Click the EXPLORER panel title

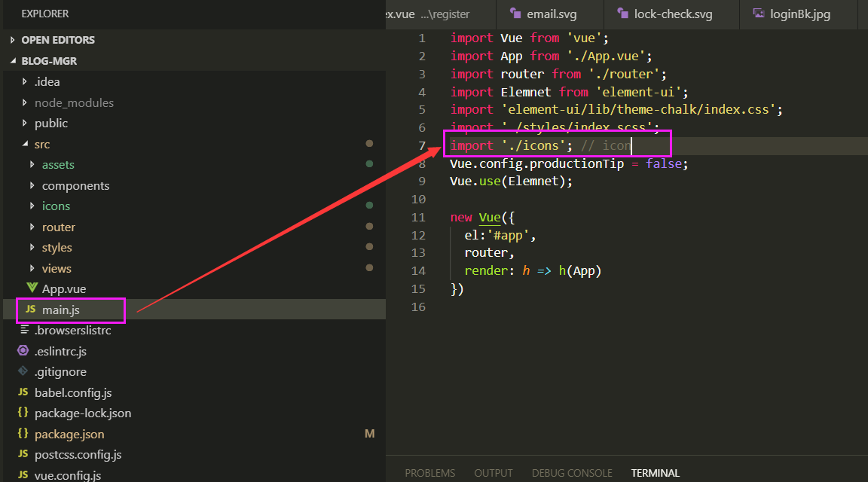tap(45, 14)
